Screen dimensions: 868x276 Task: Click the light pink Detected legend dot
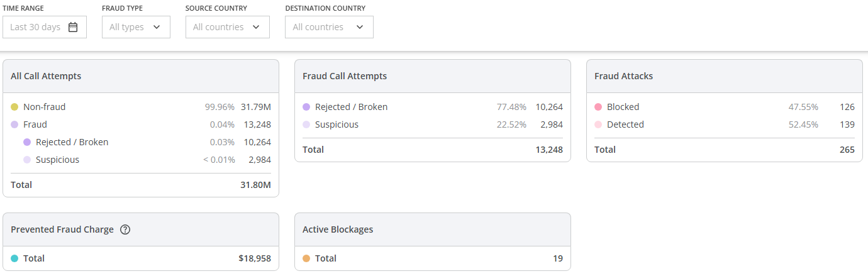coord(598,124)
